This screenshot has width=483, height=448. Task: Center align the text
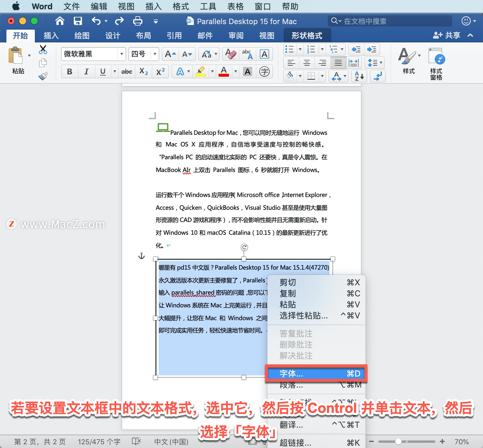coord(307,63)
